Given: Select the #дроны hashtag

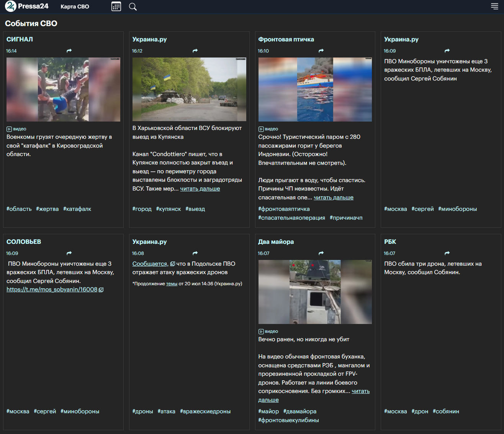Looking at the screenshot, I should [143, 411].
